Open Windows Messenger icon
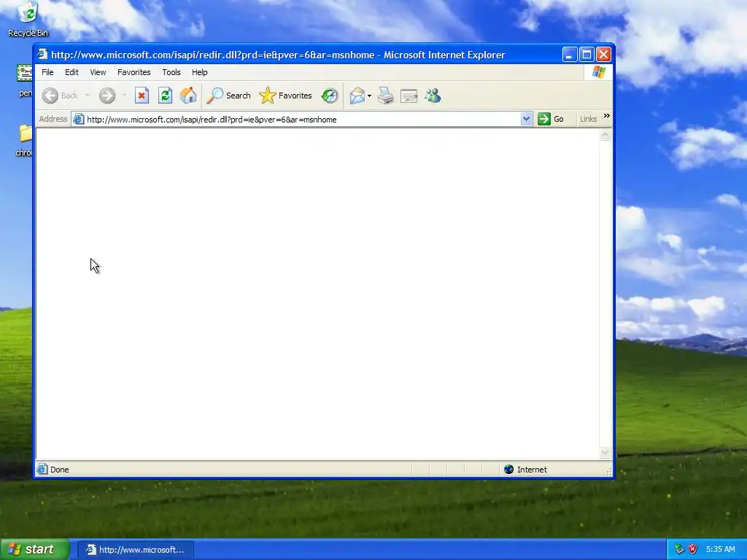Viewport: 747px width, 560px height. (433, 96)
